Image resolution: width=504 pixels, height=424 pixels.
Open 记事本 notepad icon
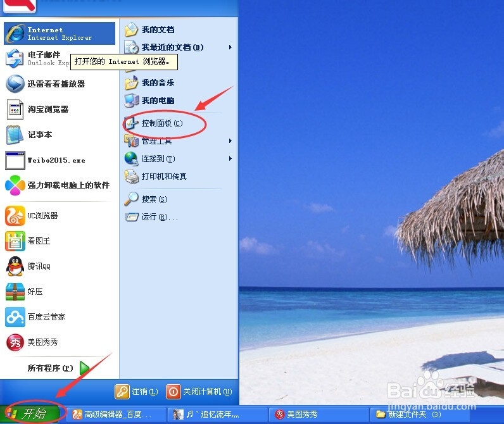[15, 135]
